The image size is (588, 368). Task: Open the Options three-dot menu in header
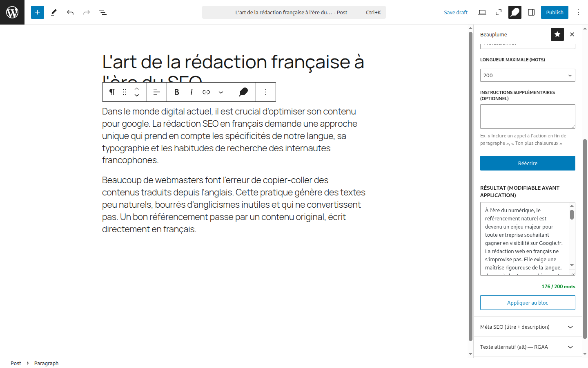click(578, 12)
